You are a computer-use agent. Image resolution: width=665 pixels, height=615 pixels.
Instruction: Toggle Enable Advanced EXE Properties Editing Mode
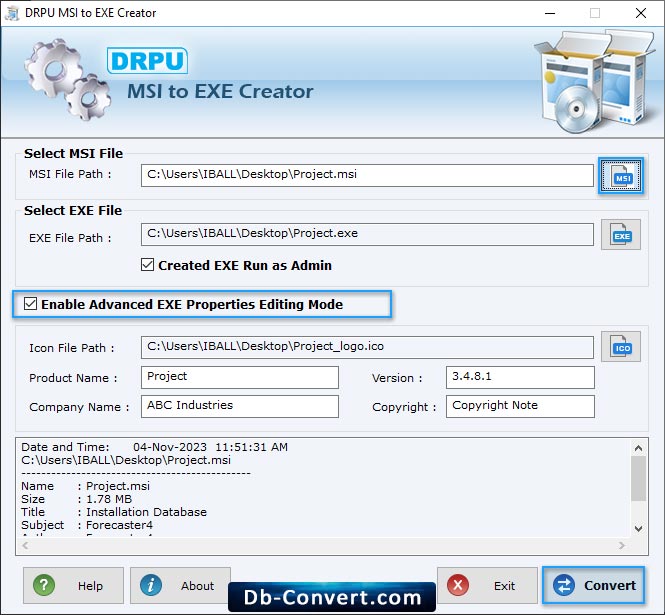pyautogui.click(x=31, y=304)
